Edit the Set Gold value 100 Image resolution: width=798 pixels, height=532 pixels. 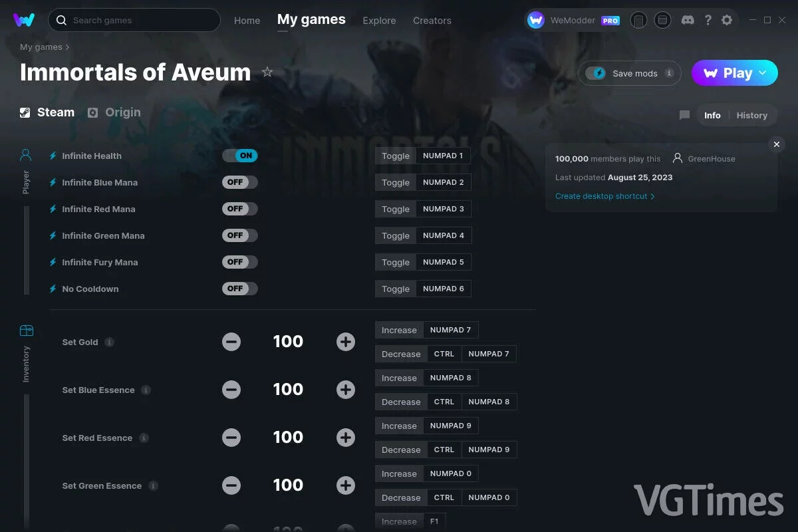(x=288, y=342)
